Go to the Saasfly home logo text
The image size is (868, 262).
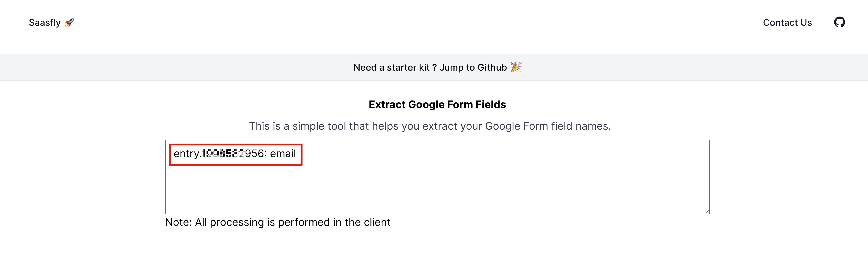pyautogui.click(x=45, y=22)
